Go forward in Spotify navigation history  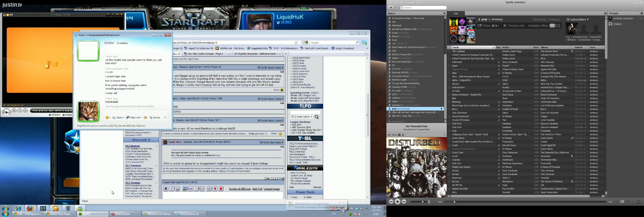396,8
